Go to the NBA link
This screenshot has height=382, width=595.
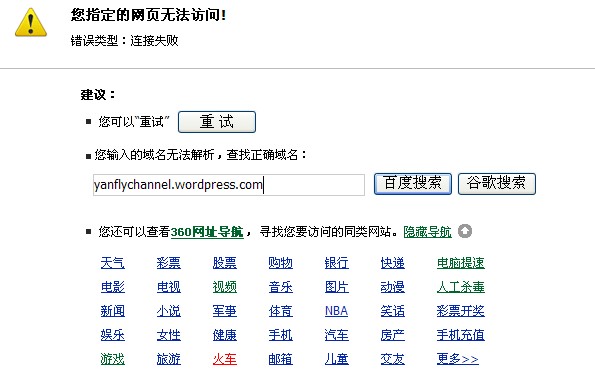tap(337, 311)
